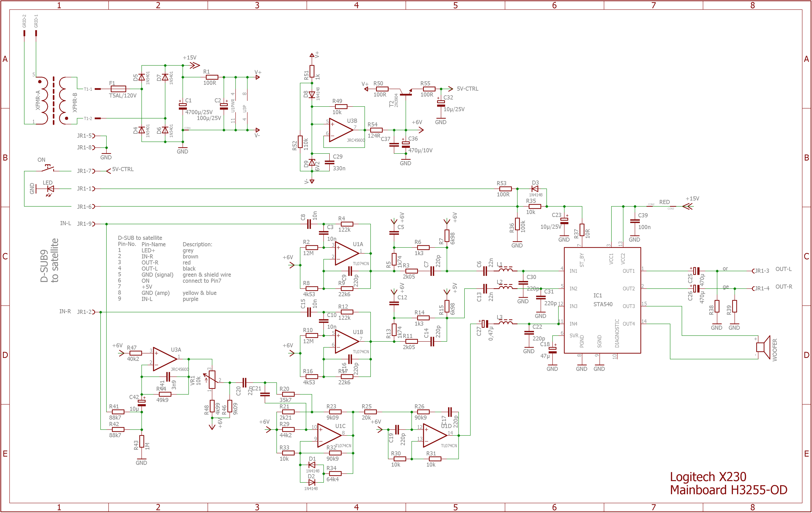Select the D9 6V2 zener diode
812x513 pixels.
(x=312, y=163)
